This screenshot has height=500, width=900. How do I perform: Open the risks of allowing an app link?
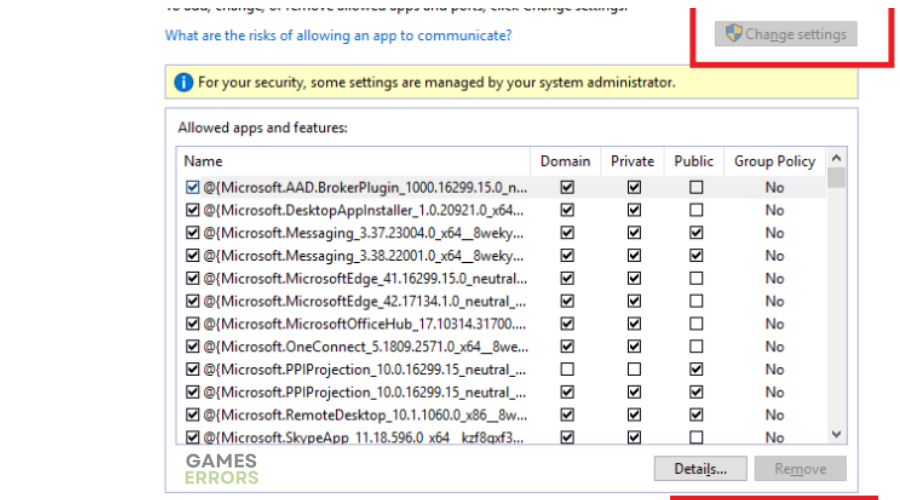coord(338,36)
